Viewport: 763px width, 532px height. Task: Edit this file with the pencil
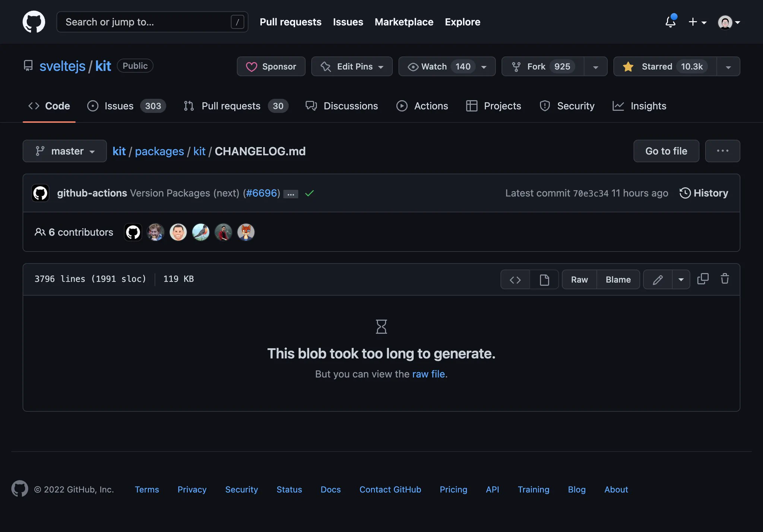[x=658, y=279]
